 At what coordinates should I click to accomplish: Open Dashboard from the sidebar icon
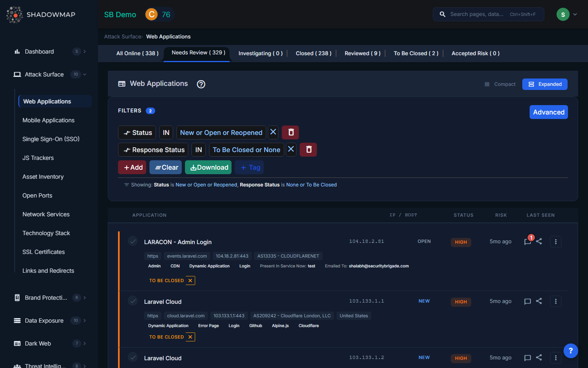click(17, 52)
